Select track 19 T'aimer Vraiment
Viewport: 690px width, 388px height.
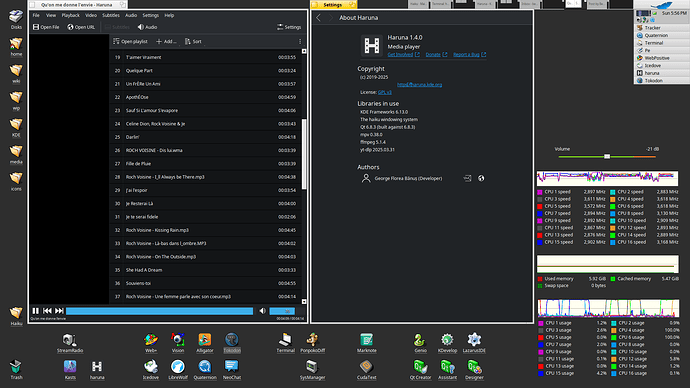205,57
